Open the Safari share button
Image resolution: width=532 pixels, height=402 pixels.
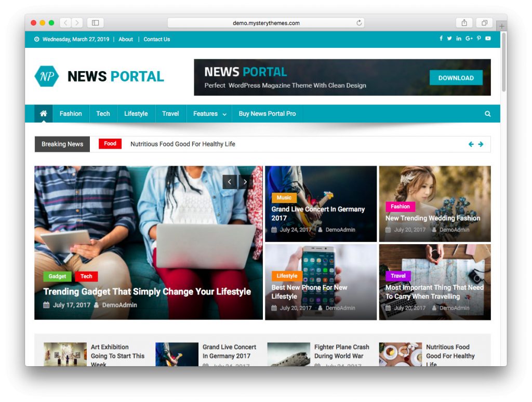(x=464, y=23)
